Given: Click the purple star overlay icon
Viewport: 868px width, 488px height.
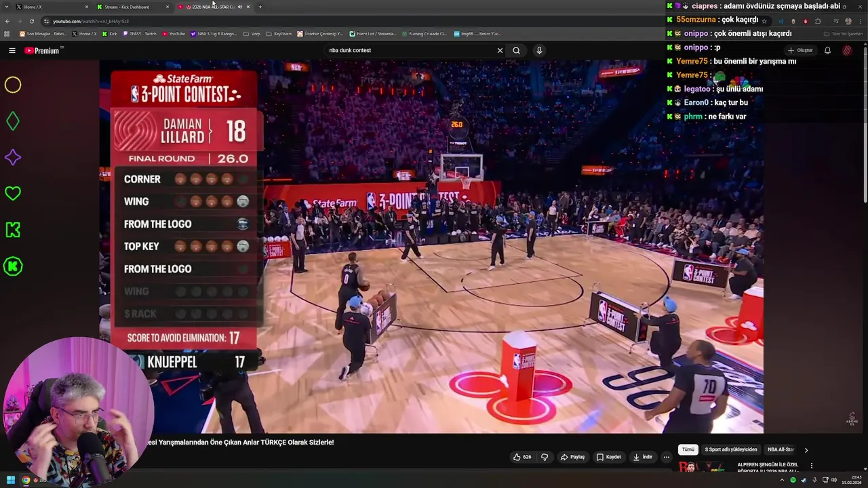Looking at the screenshot, I should click(x=13, y=157).
